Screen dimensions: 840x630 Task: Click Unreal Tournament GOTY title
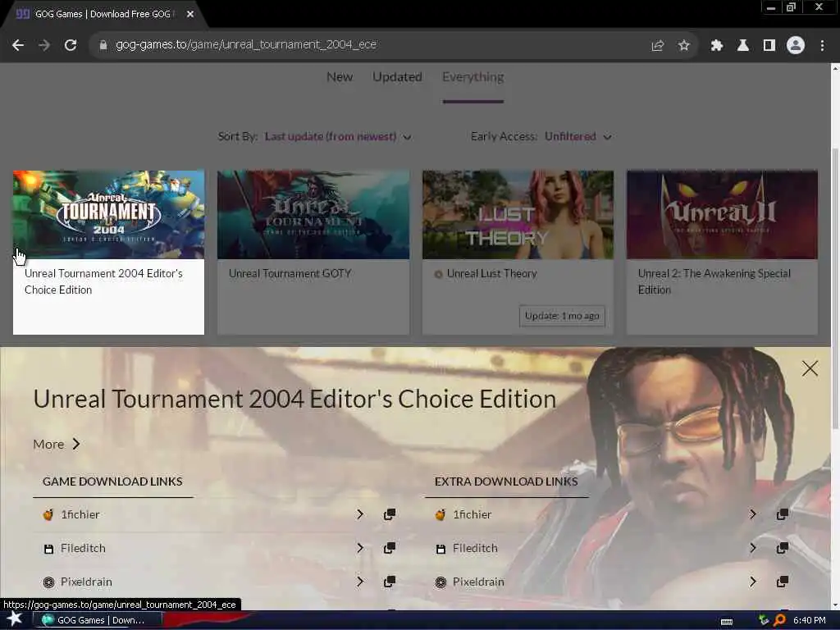click(x=290, y=274)
